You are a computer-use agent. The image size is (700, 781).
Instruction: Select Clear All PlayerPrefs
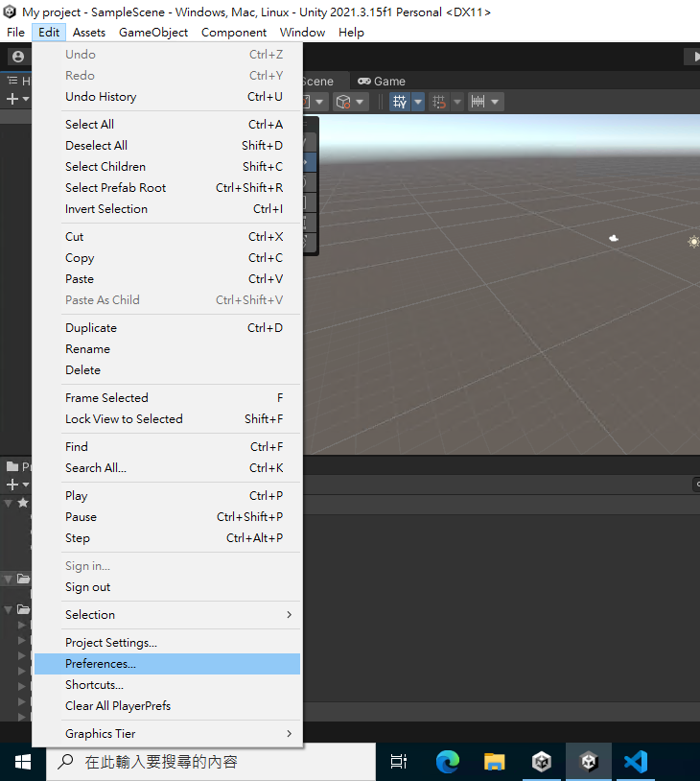tap(167, 706)
